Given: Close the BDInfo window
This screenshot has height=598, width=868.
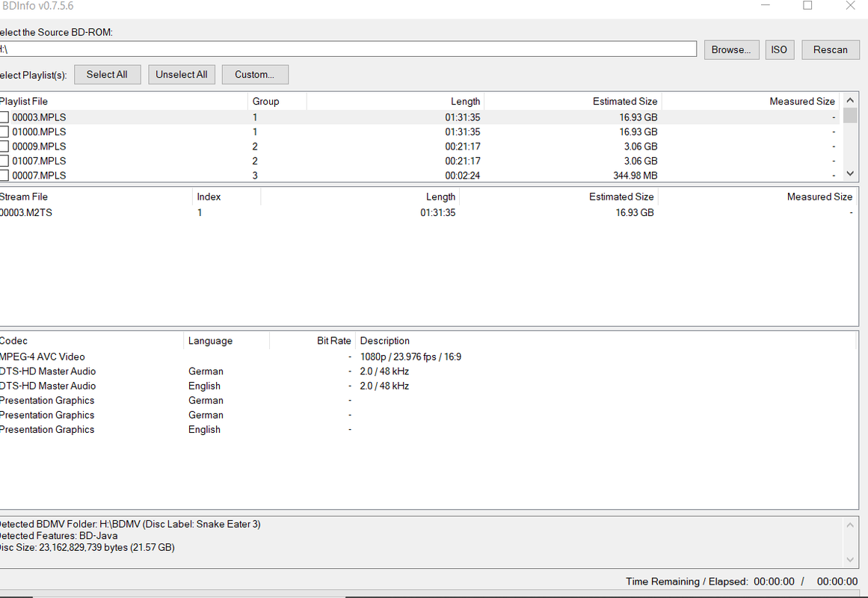Looking at the screenshot, I should pyautogui.click(x=850, y=5).
